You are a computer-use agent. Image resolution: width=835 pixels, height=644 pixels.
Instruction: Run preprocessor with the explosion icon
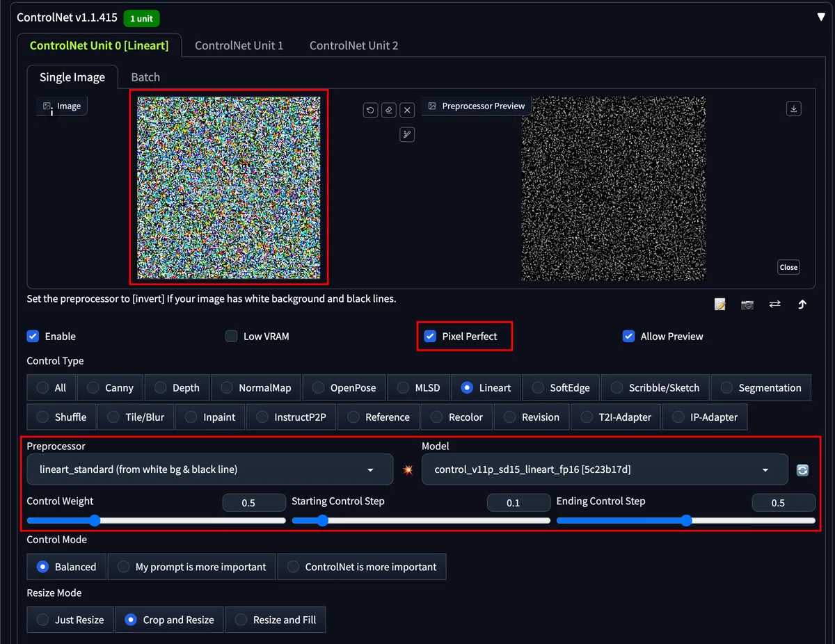click(x=408, y=470)
